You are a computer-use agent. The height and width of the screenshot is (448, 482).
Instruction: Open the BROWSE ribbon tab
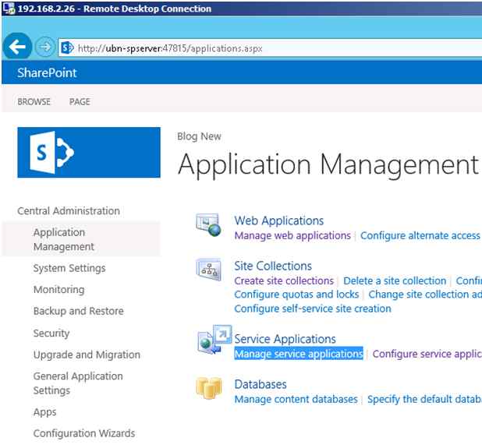tap(34, 101)
